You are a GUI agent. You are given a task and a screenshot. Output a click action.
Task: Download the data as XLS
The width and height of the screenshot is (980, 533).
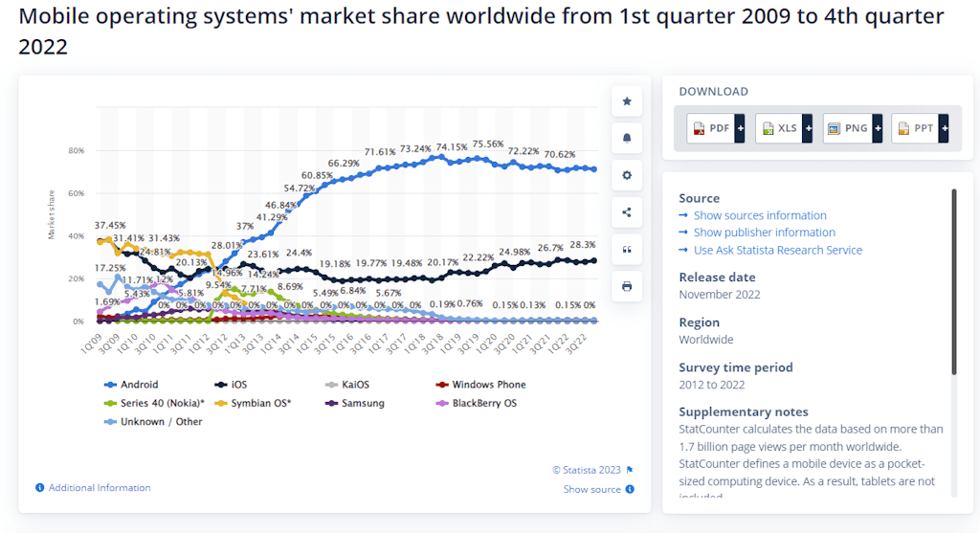coord(779,128)
